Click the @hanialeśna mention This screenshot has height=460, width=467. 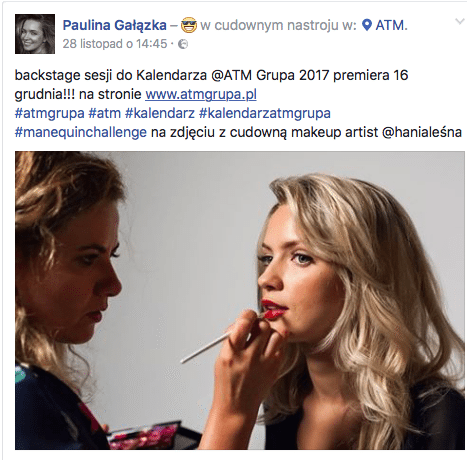(422, 132)
